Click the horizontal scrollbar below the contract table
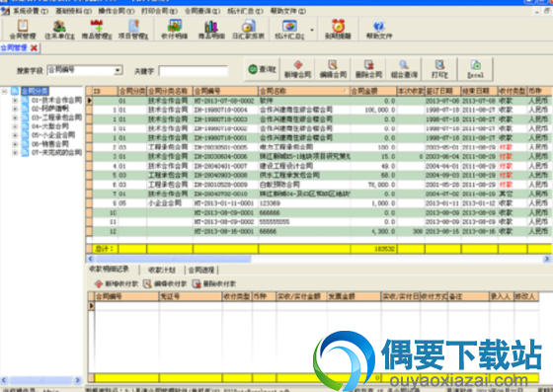The width and height of the screenshot is (553, 392). click(318, 259)
